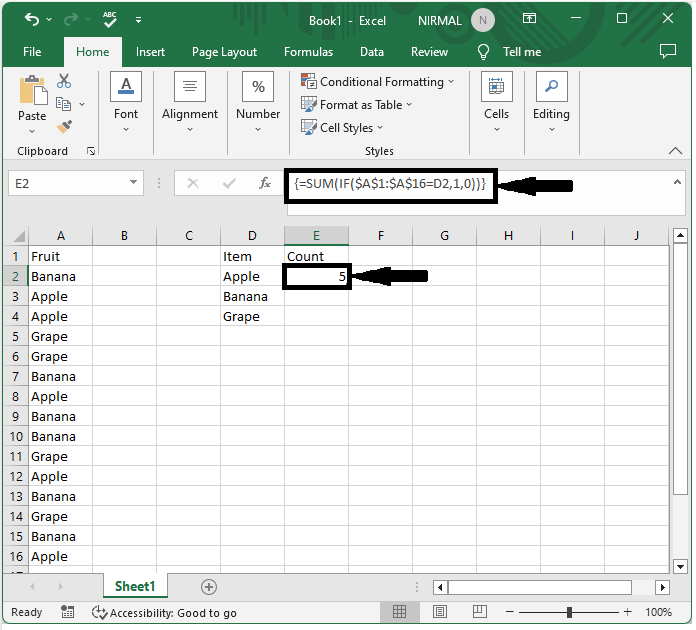Open the Formulas tab
Screen dimensions: 696x630
(x=308, y=52)
